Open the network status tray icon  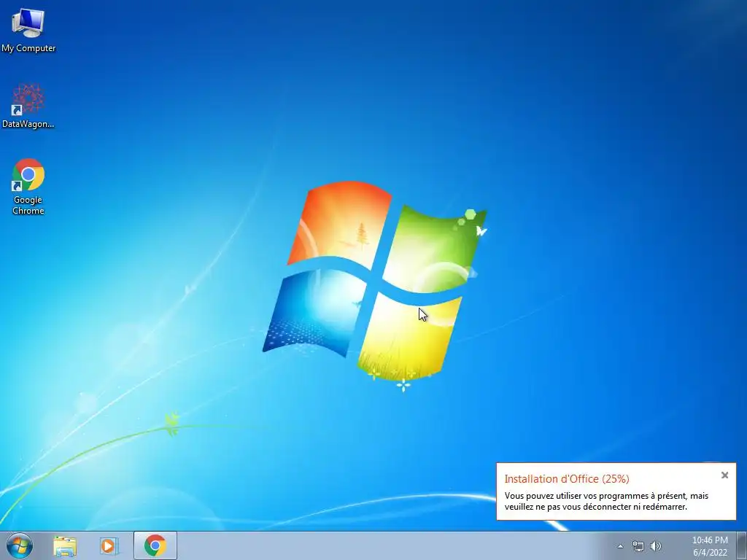638,546
